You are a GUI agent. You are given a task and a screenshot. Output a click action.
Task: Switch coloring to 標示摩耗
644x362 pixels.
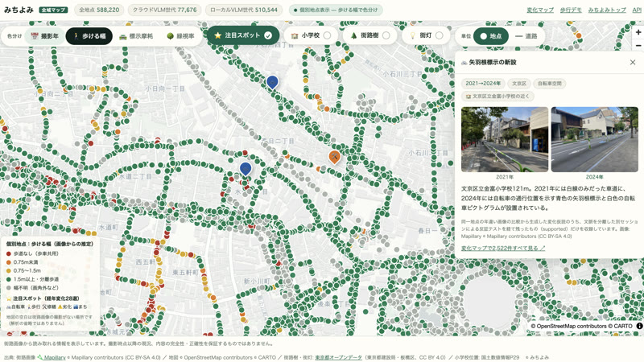pyautogui.click(x=136, y=36)
